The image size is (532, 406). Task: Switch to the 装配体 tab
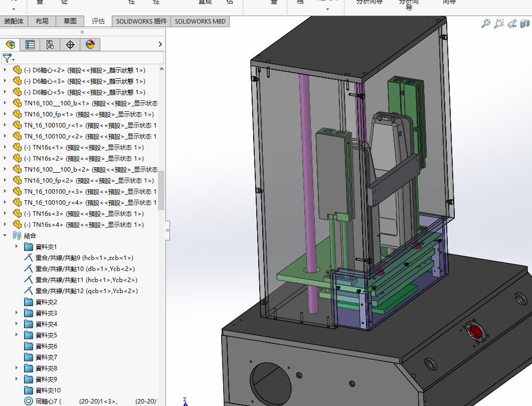point(14,21)
